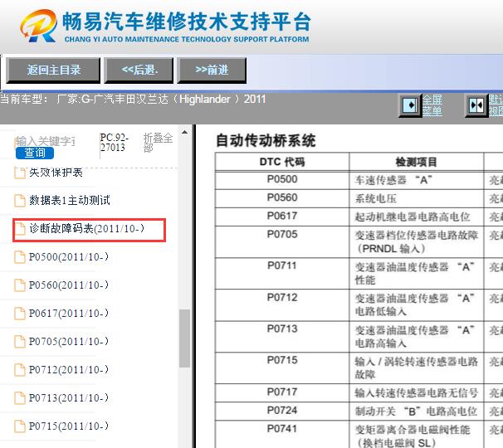Screen dimensions: 503x448
Task: Click document icon next to 数据表1主动测试
Action: [20, 201]
